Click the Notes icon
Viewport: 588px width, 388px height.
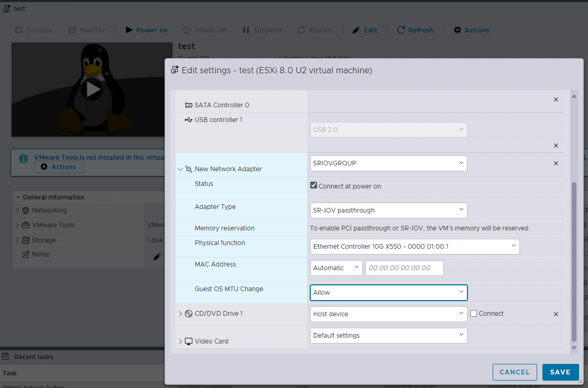point(26,254)
